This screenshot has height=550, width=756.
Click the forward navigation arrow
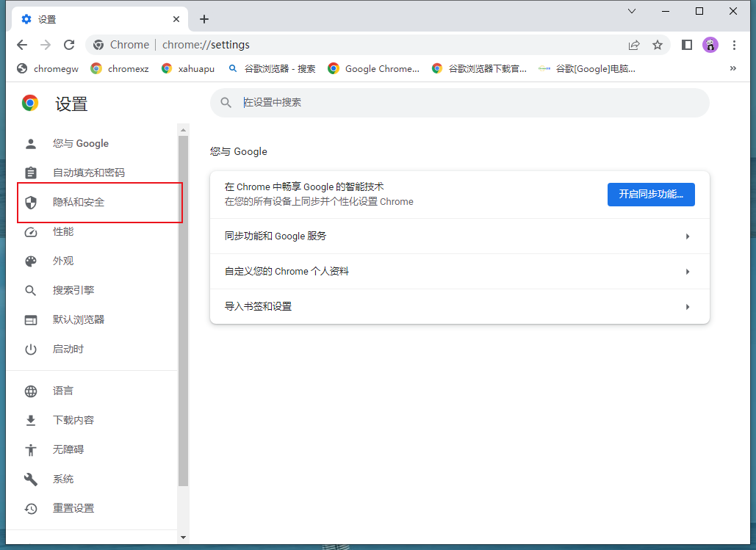coord(46,45)
